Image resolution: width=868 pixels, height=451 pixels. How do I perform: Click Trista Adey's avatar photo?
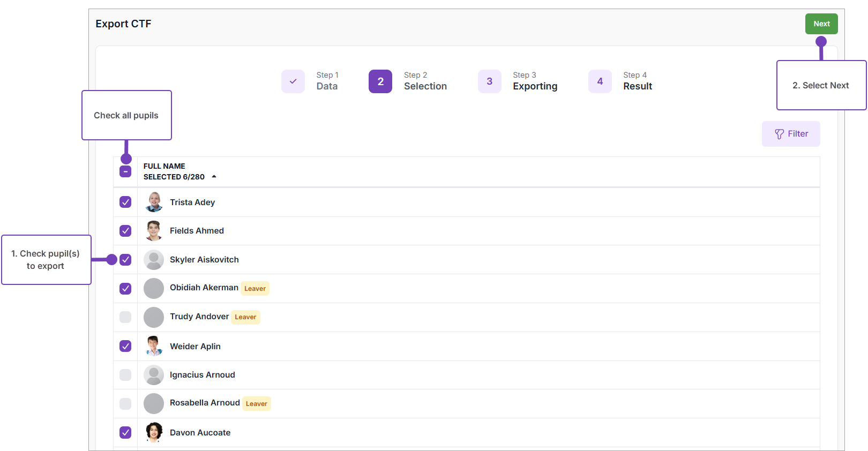154,202
